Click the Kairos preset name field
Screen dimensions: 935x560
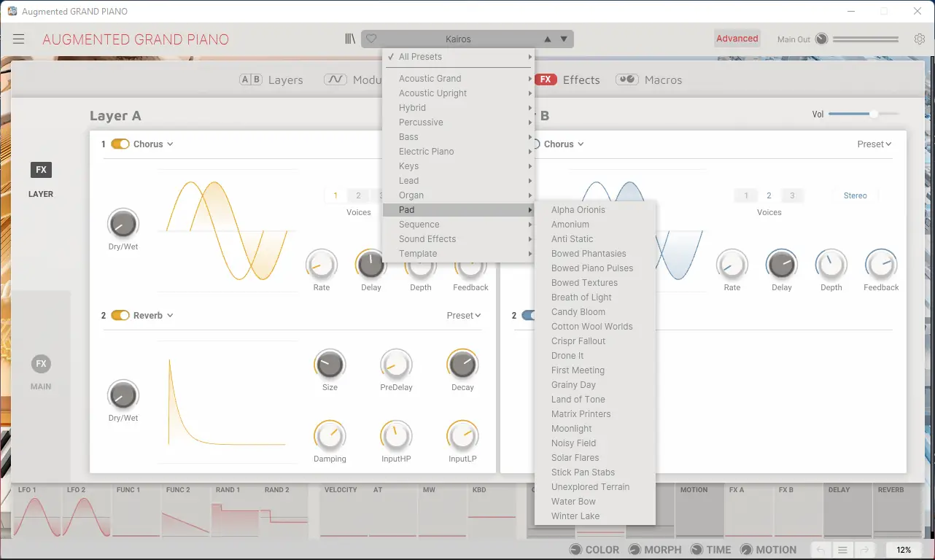pyautogui.click(x=458, y=39)
